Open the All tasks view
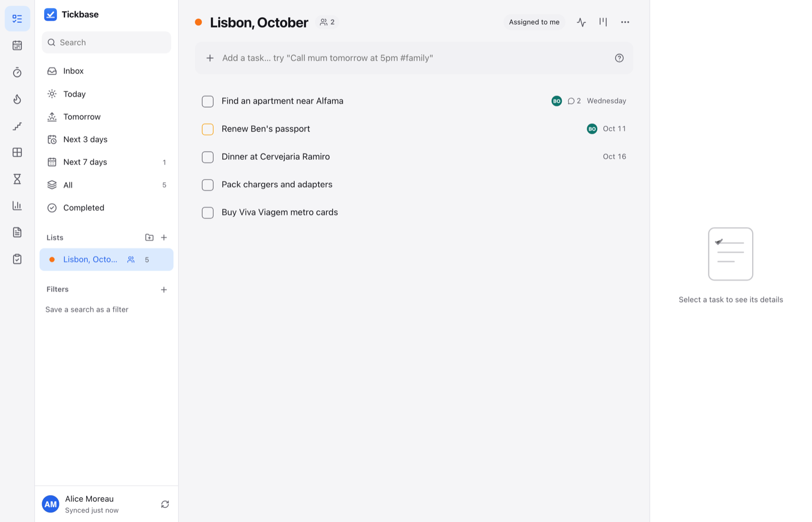This screenshot has width=812, height=522. coord(107,185)
